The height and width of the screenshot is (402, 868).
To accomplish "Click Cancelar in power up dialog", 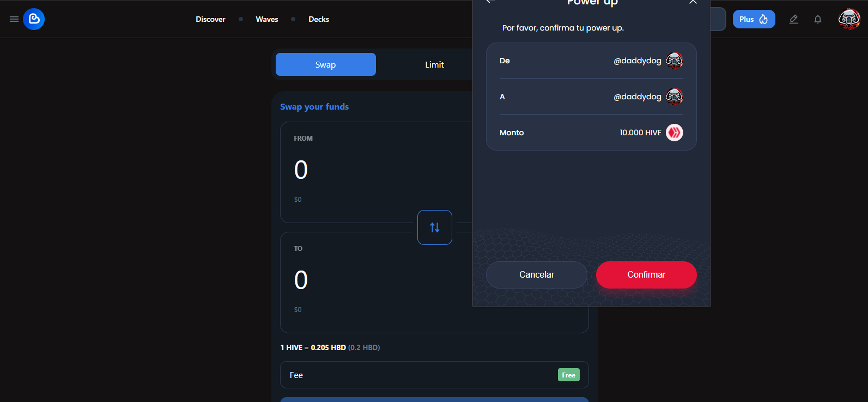I will click(x=537, y=275).
